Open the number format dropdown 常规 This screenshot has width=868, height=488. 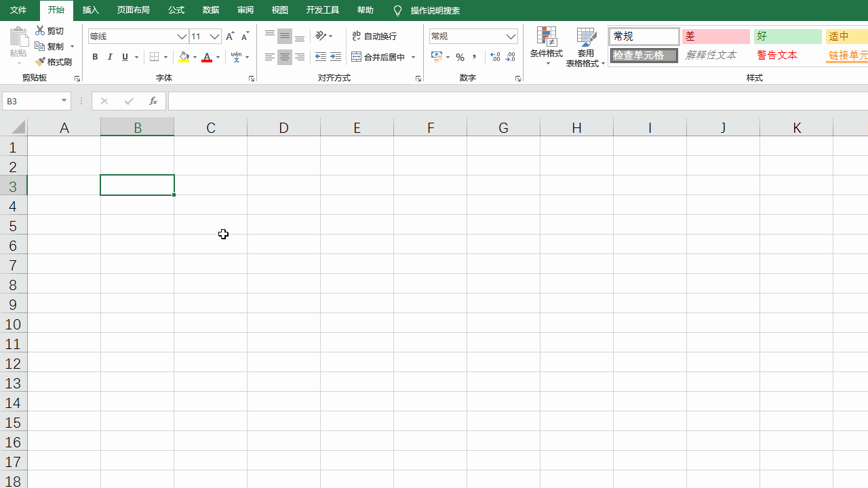coord(511,37)
